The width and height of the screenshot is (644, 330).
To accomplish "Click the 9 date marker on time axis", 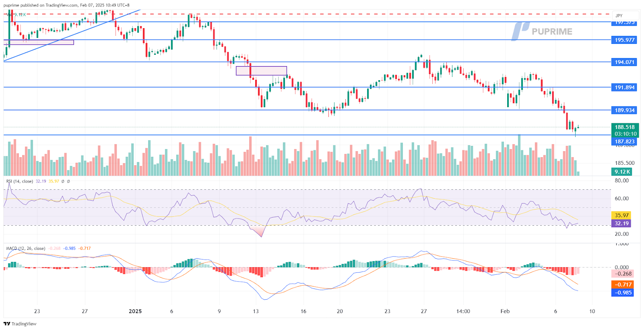I will (x=219, y=311).
